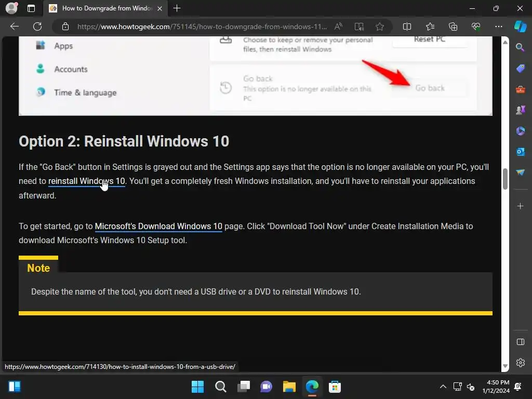Open Microsoft's Download Windows 10 link
Viewport: 532px width, 399px height.
click(158, 227)
